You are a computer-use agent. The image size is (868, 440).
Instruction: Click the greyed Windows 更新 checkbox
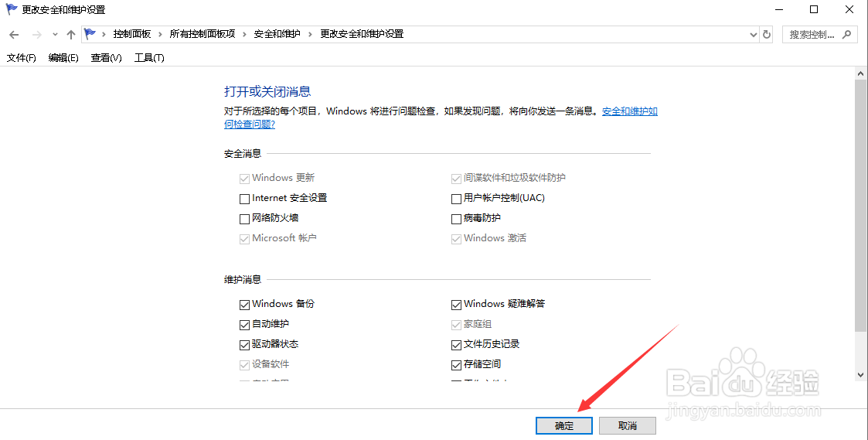(244, 179)
